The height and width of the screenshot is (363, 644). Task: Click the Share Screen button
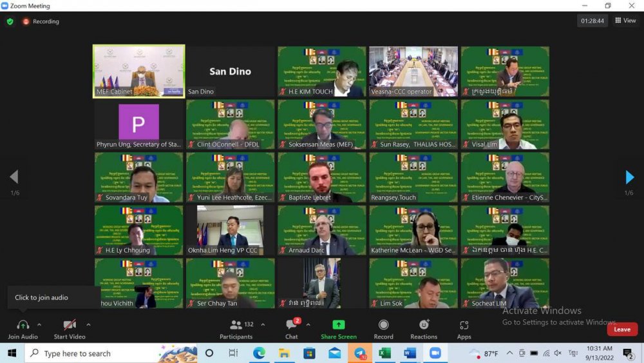(339, 329)
